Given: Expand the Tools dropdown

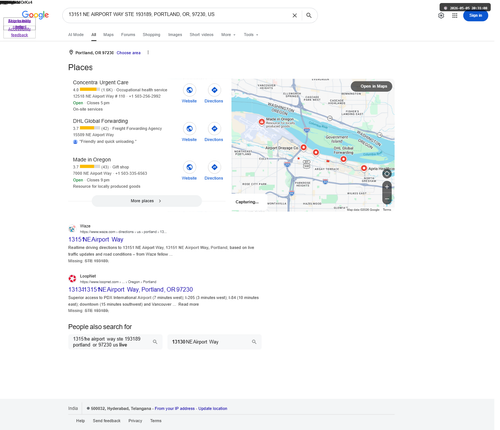Looking at the screenshot, I should tap(251, 35).
